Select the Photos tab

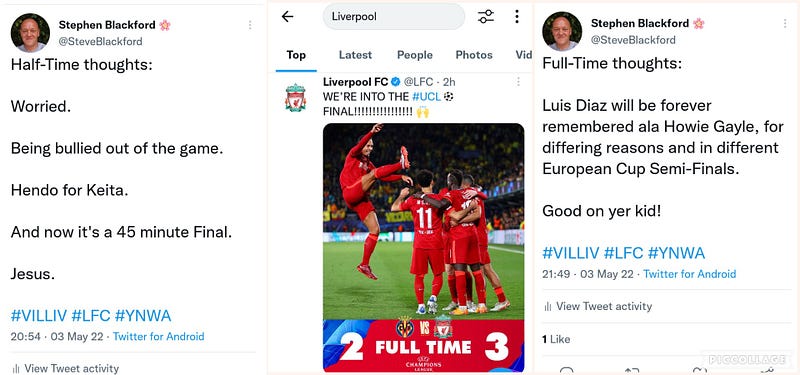(x=474, y=55)
